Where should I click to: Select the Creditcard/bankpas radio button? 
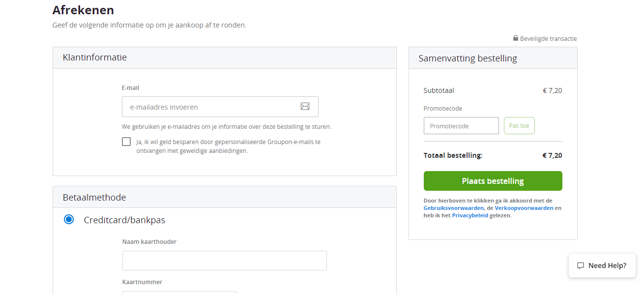[x=69, y=219]
